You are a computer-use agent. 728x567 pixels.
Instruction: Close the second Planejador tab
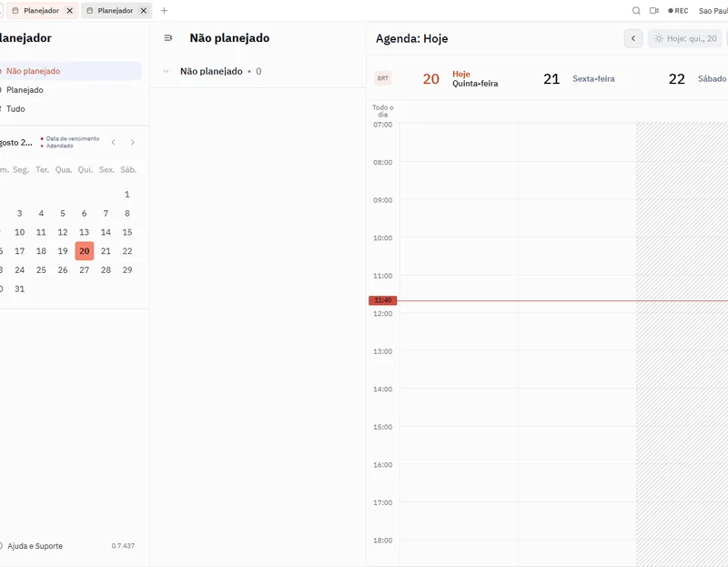coord(144,11)
